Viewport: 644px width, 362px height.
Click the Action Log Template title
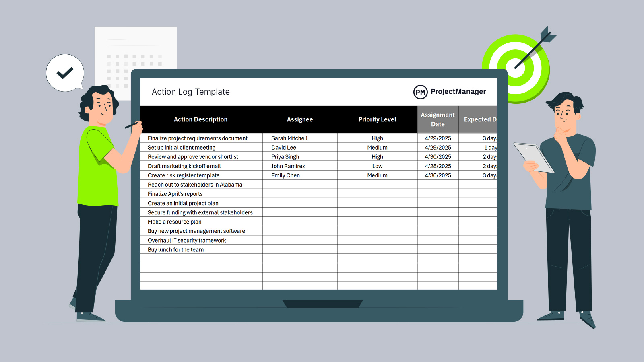[190, 92]
